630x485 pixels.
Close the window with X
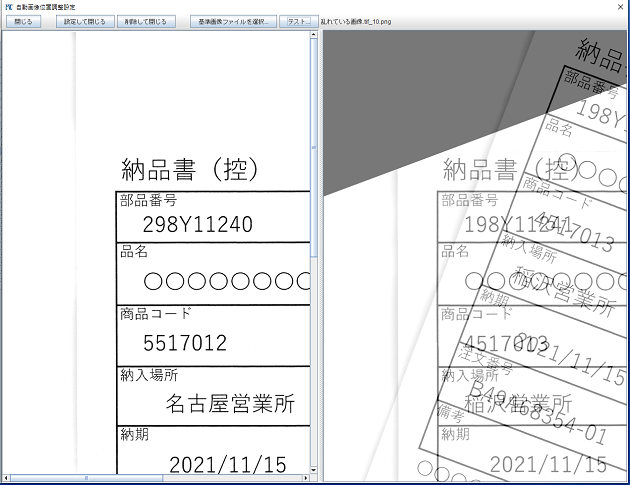pyautogui.click(x=620, y=7)
